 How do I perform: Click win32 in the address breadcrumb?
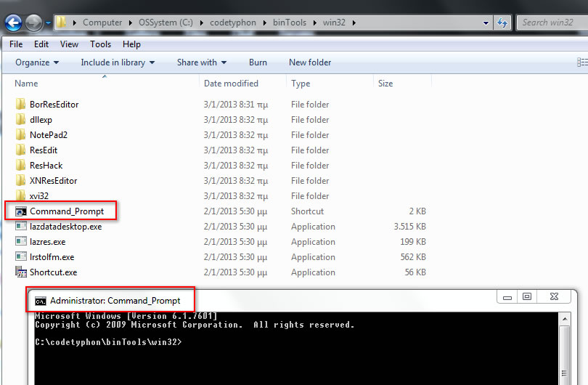(x=334, y=23)
